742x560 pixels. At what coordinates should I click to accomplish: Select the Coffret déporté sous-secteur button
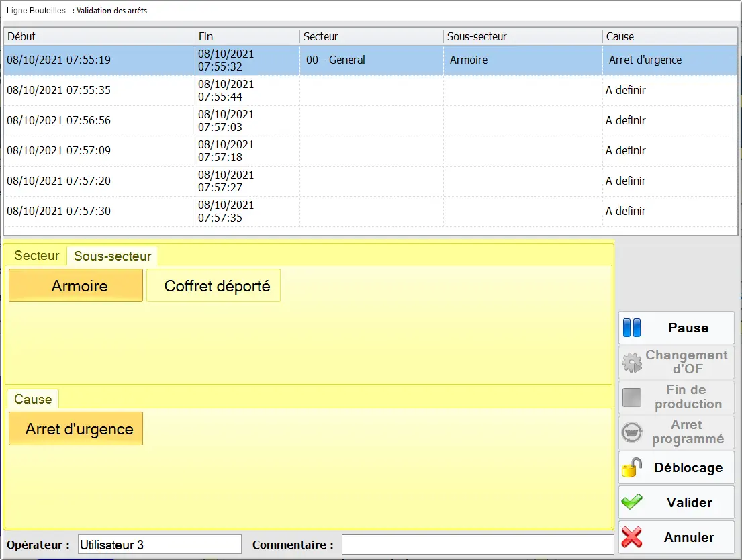coord(214,285)
